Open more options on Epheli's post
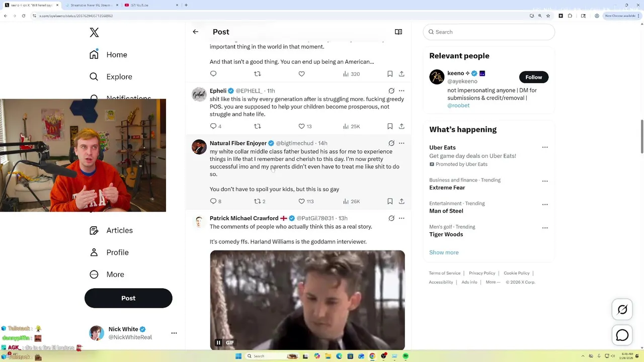This screenshot has height=362, width=644. (401, 91)
